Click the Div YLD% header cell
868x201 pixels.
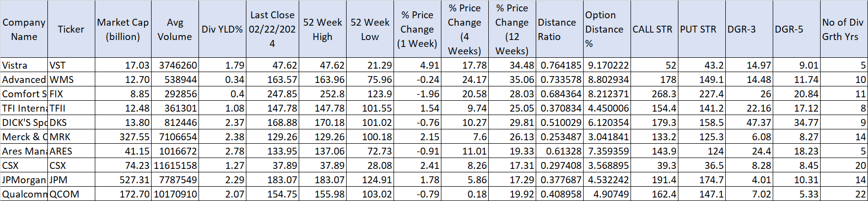222,29
